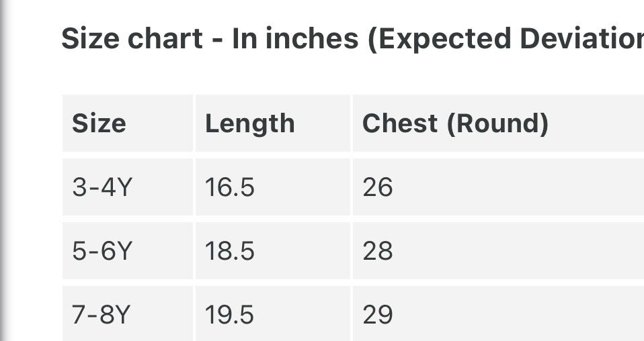Click the chest value 28

(x=377, y=251)
